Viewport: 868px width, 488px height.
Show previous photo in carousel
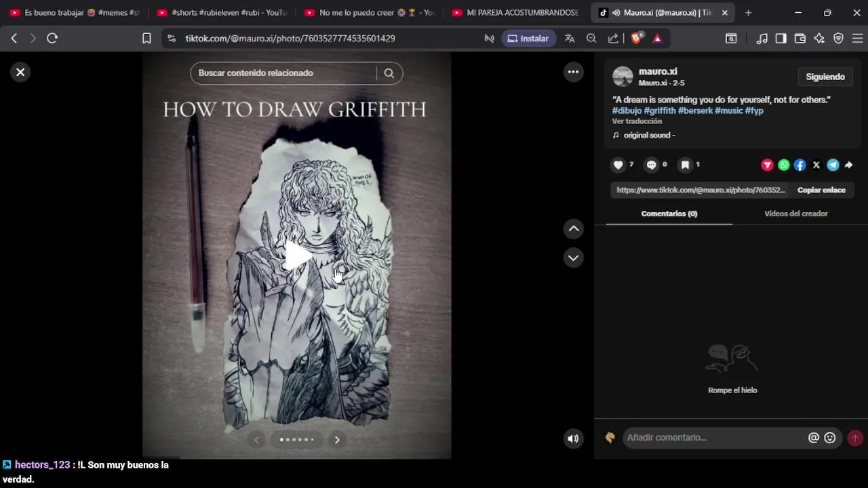pyautogui.click(x=256, y=440)
